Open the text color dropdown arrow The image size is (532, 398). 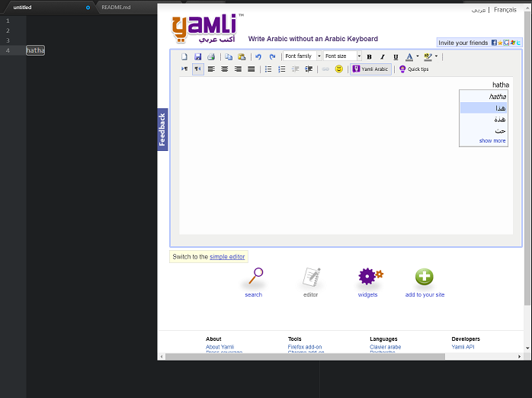418,56
